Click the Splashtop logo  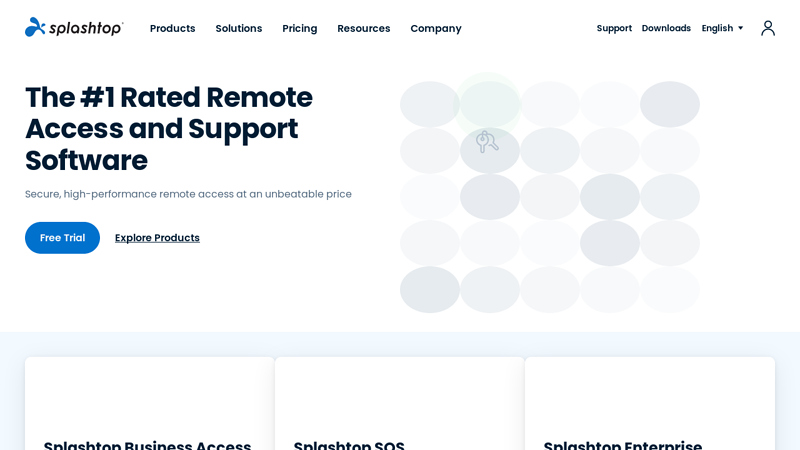pyautogui.click(x=74, y=28)
